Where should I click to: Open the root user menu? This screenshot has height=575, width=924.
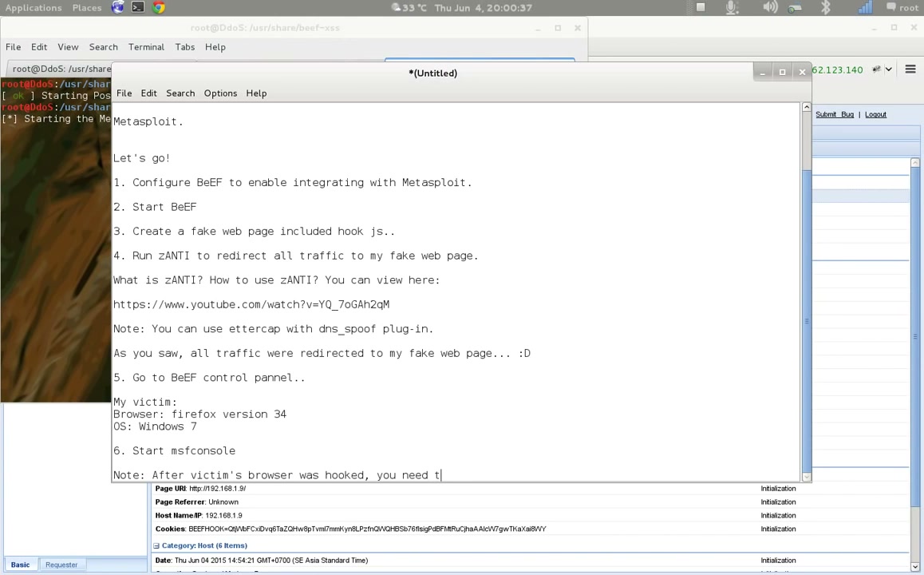(902, 8)
